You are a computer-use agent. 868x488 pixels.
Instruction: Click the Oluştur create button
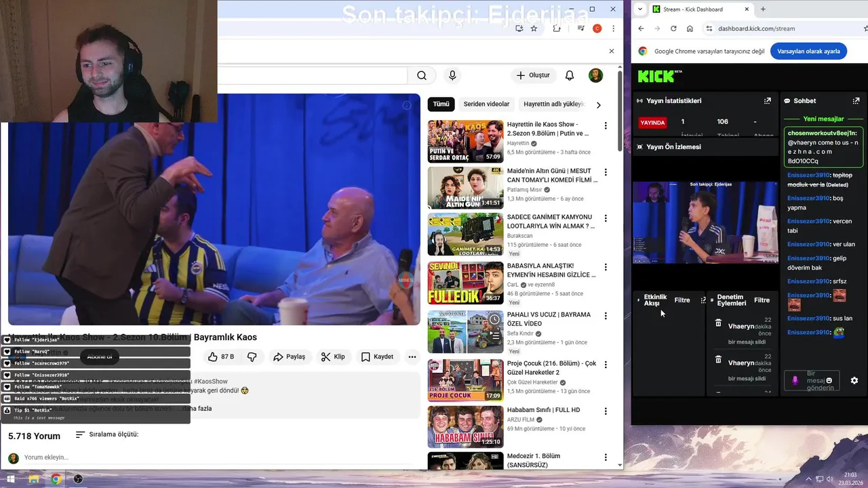533,75
